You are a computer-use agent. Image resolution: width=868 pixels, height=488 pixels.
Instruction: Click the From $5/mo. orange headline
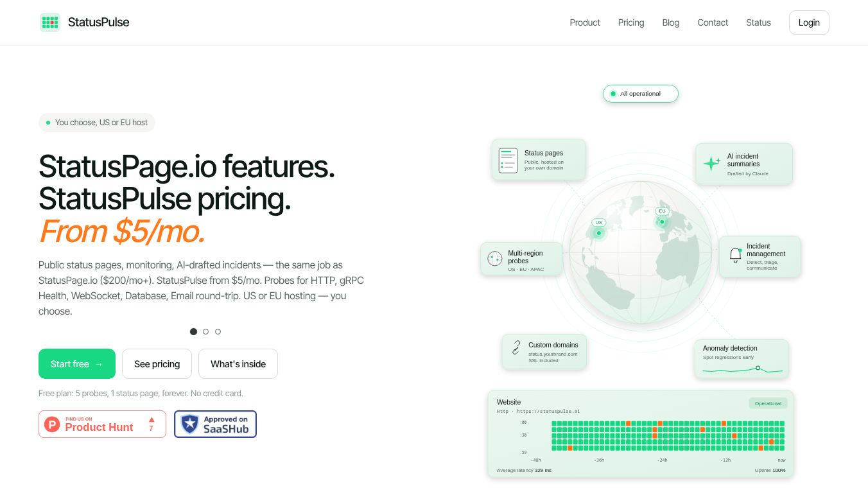point(122,231)
